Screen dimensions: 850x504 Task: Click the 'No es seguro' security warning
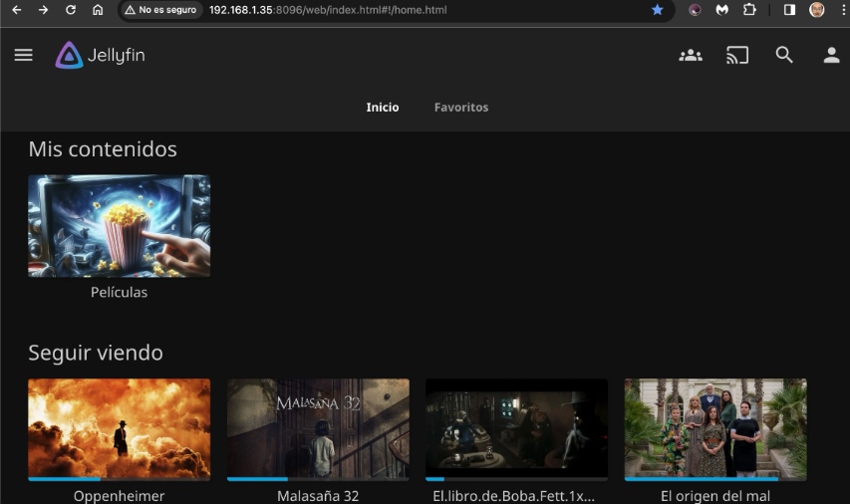click(161, 10)
